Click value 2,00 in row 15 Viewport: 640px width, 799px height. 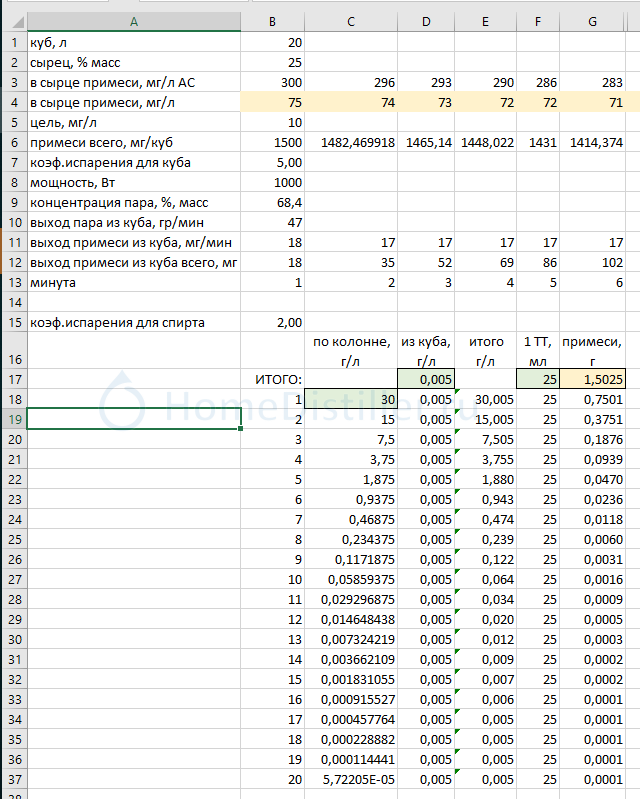pos(273,323)
